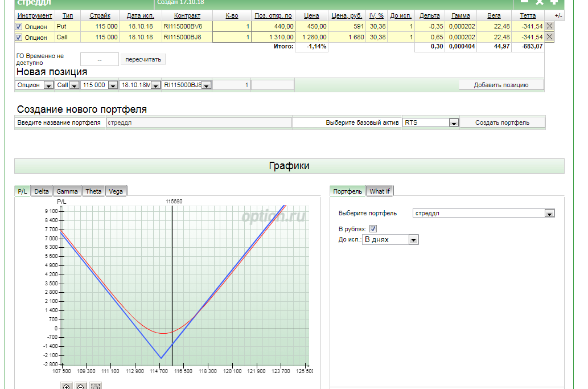Click the chart fit-to-view icon
The image size is (588, 389).
click(x=96, y=387)
